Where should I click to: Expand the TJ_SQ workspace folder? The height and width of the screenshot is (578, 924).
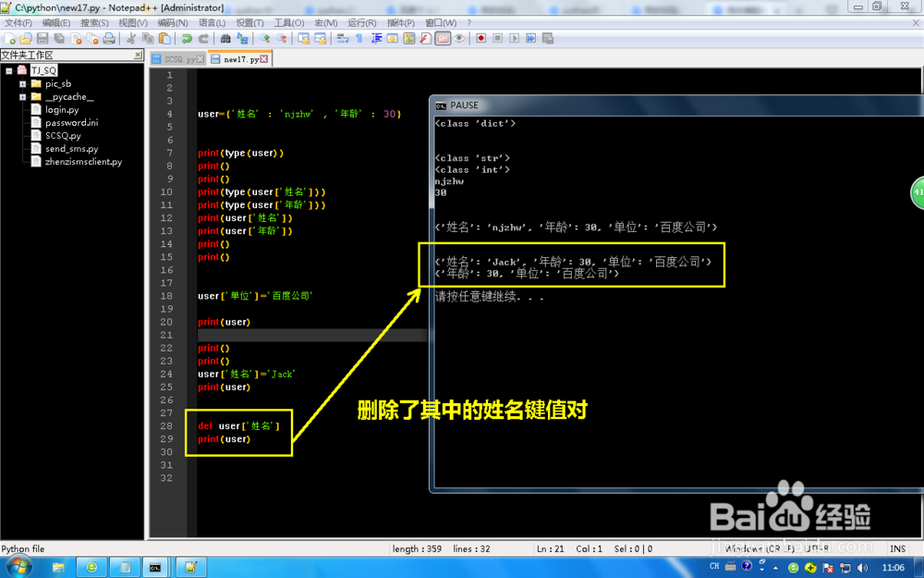tap(9, 69)
